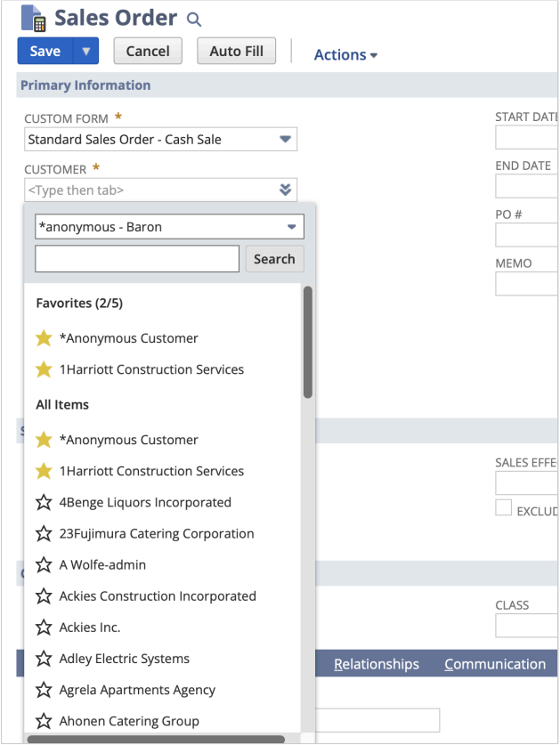Star 23Fujimura Catering Corporation as favorite
Viewport: 560px width, 745px height.
pyautogui.click(x=44, y=534)
